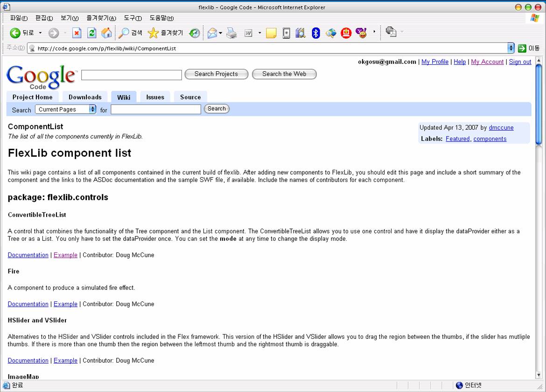546x392 pixels.
Task: Open HSlider and VSlider Example link
Action: point(65,360)
